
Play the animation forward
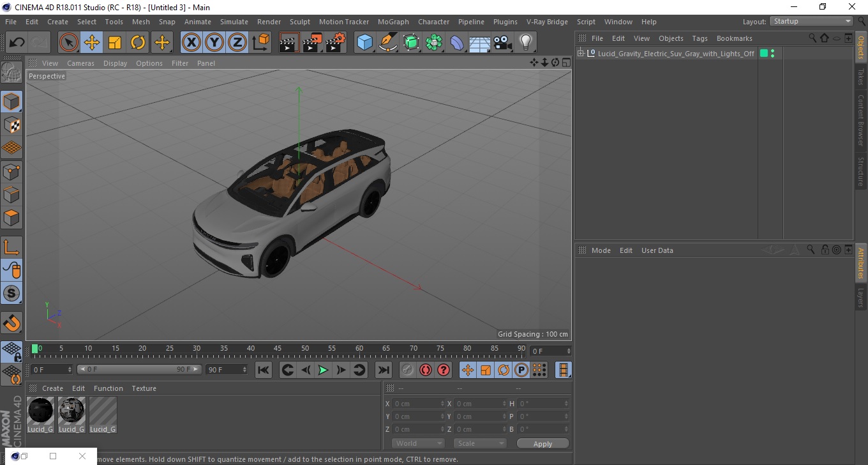tap(323, 370)
